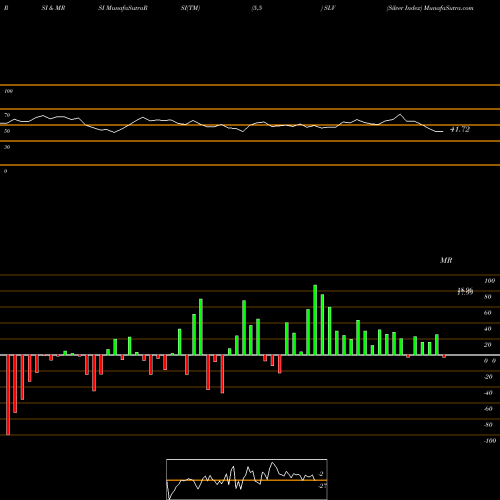Click the '(Silver Index) MunafaSutra.com' title text
The image size is (500, 500).
430,8
